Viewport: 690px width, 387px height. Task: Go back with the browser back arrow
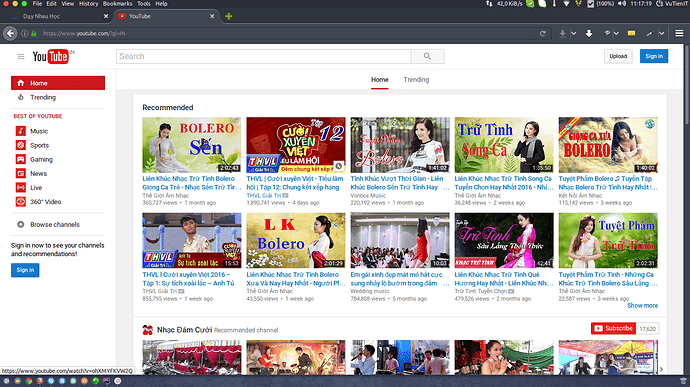tap(10, 33)
